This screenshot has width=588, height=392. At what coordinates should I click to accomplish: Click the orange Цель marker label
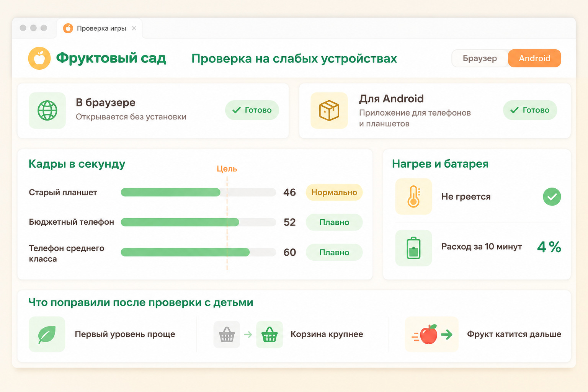(227, 169)
